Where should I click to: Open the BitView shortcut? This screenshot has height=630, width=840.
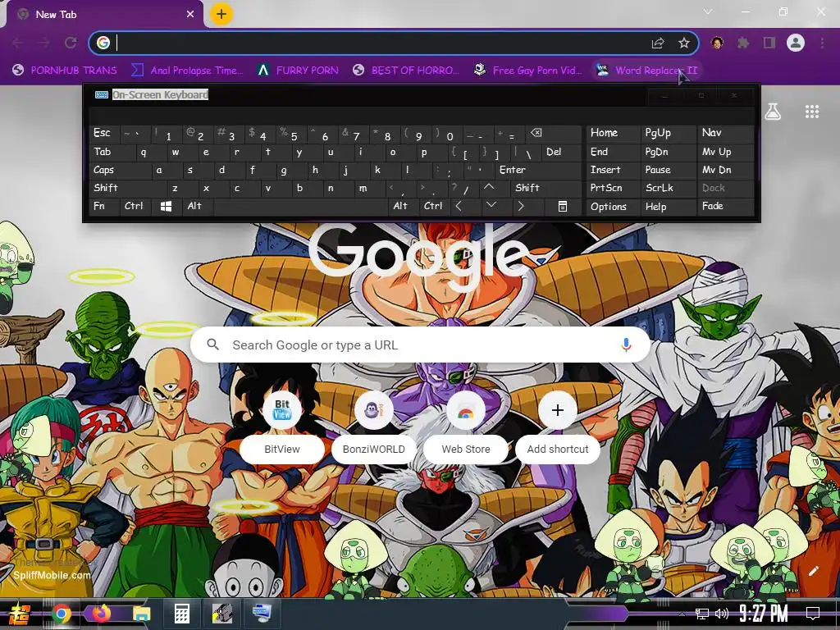[282, 427]
